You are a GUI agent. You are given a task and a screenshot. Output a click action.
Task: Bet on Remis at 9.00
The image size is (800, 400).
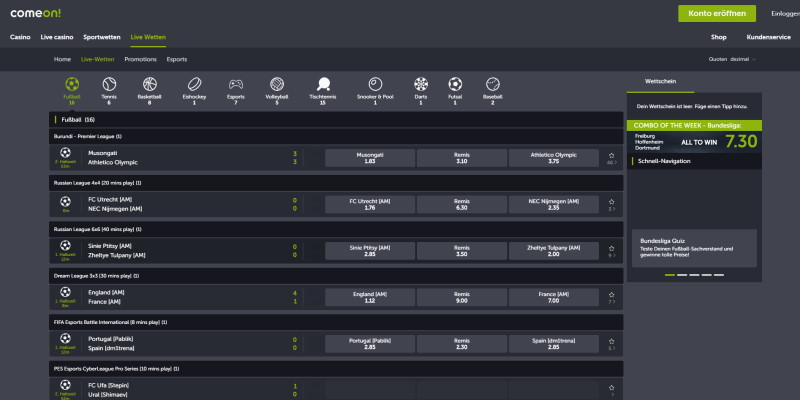(x=462, y=297)
